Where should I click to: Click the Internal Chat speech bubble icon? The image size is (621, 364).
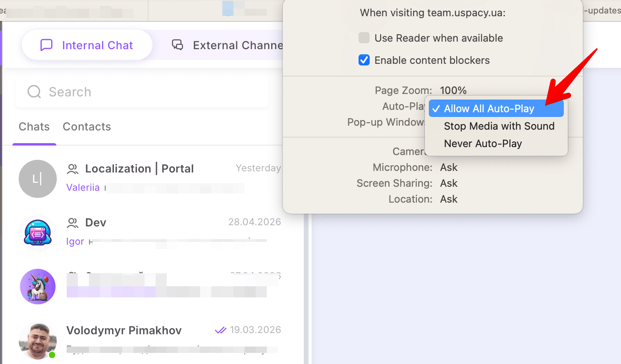coord(46,45)
